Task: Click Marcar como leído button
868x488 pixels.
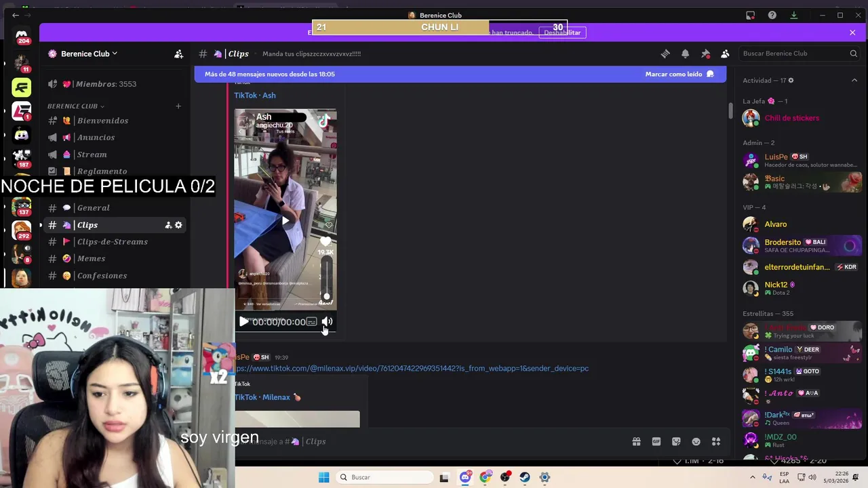Action: (679, 74)
